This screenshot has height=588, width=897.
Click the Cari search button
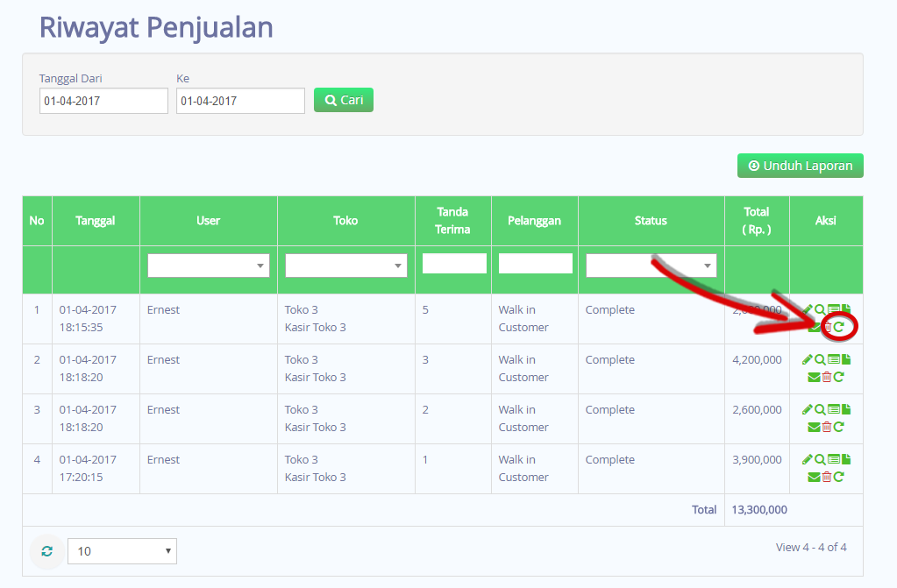click(344, 100)
